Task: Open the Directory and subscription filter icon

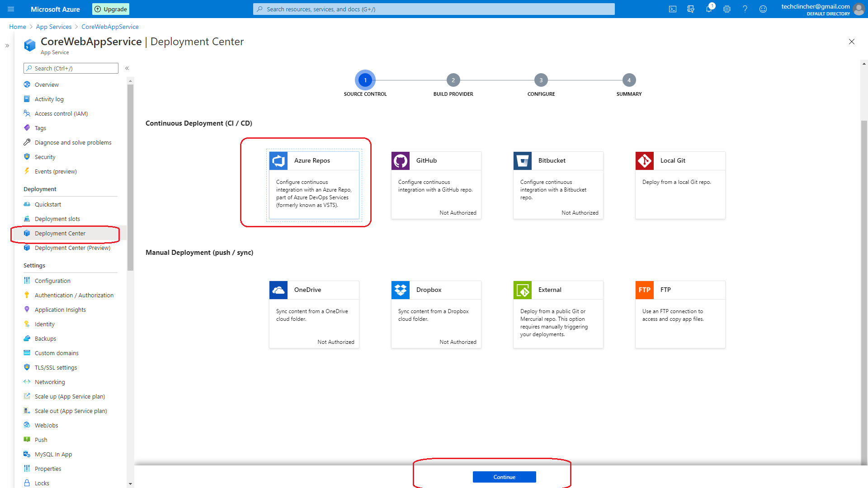Action: 691,9
